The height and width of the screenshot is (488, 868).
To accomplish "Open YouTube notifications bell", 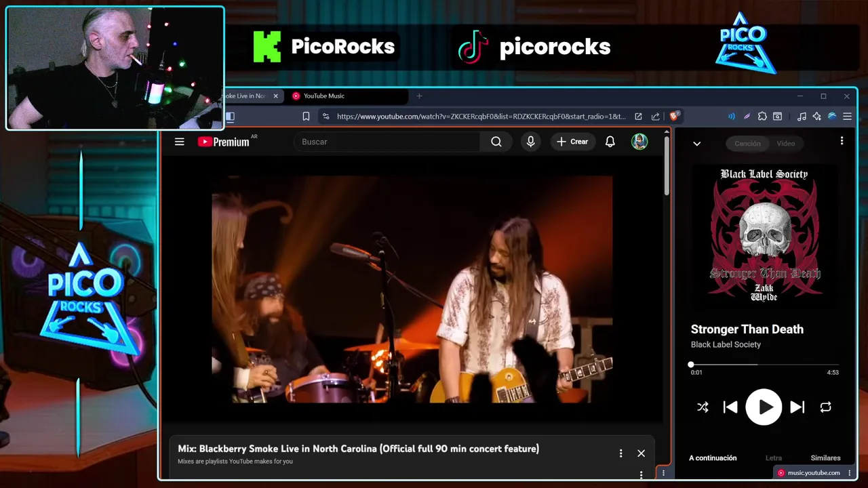I will click(x=610, y=142).
